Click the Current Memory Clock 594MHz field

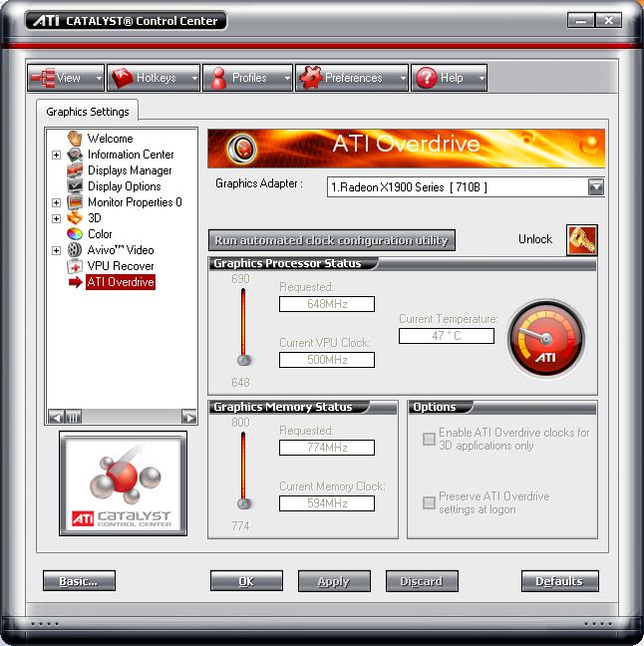(x=327, y=503)
